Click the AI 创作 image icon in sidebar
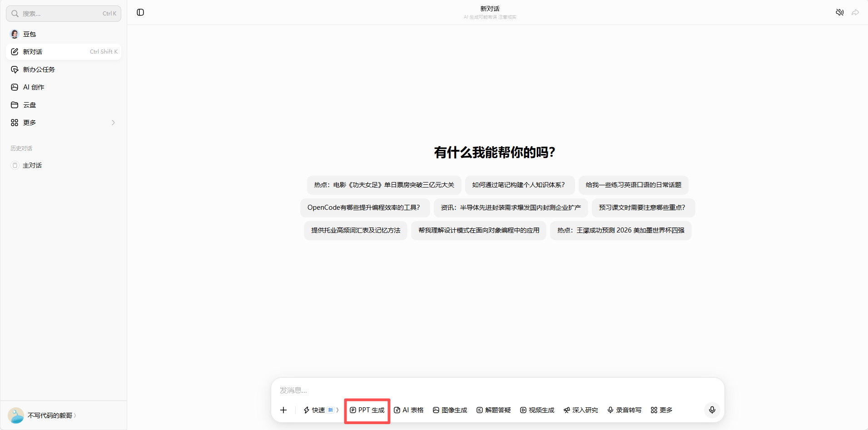Image resolution: width=868 pixels, height=430 pixels. pos(15,87)
